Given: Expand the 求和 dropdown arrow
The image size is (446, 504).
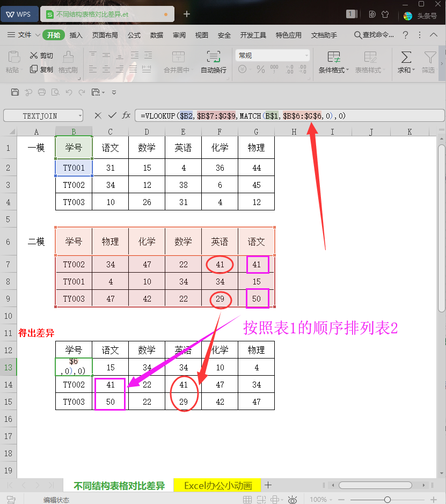Looking at the screenshot, I should pos(413,70).
